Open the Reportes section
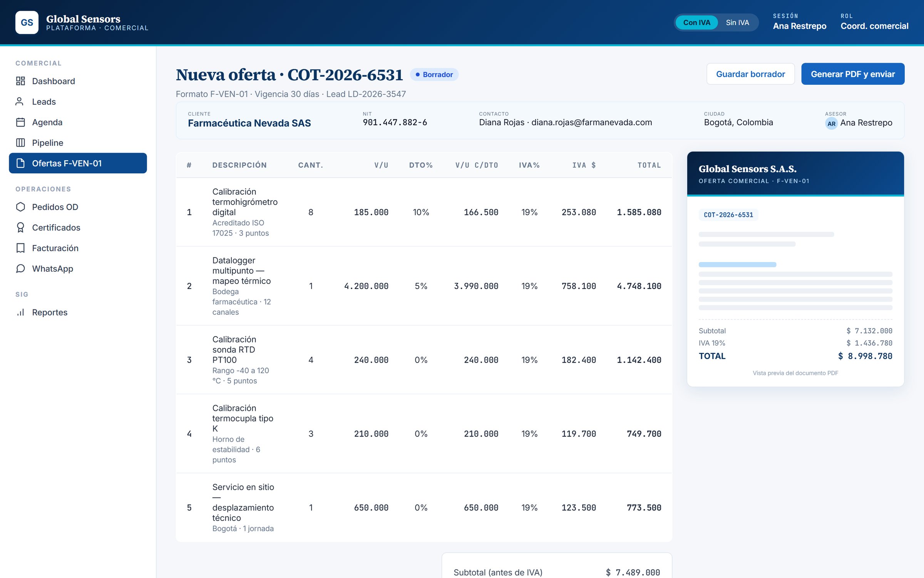The height and width of the screenshot is (578, 924). 78,312
